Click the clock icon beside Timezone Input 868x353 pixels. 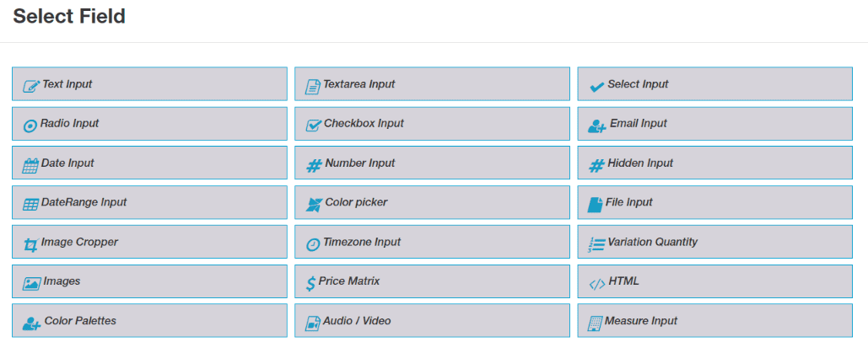313,243
